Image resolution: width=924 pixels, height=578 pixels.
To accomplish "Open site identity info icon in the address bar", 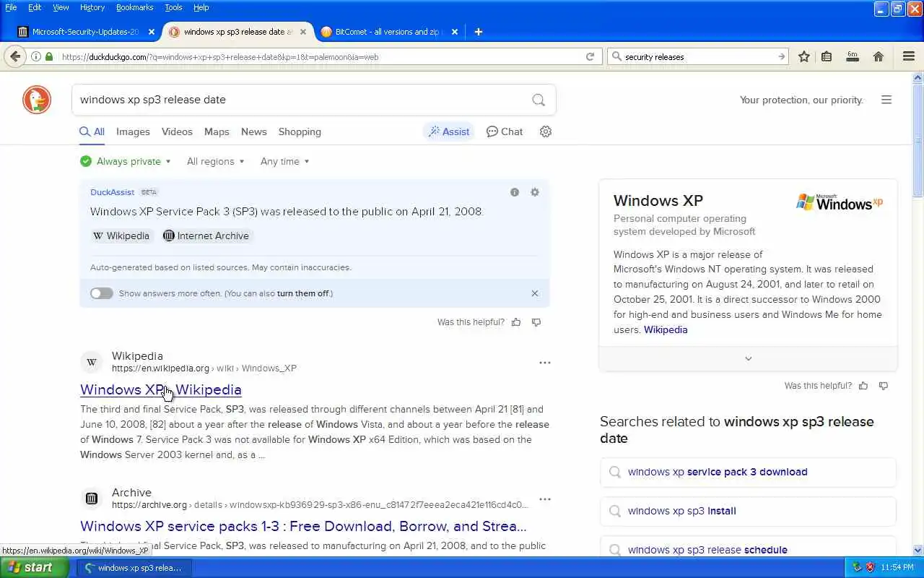I will (x=35, y=56).
